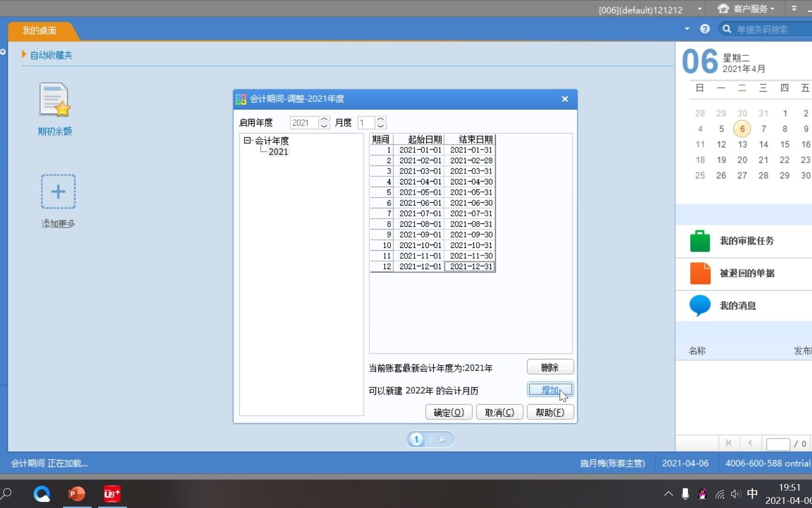
Task: Select end date 2021-12-31 cell
Action: (x=470, y=267)
